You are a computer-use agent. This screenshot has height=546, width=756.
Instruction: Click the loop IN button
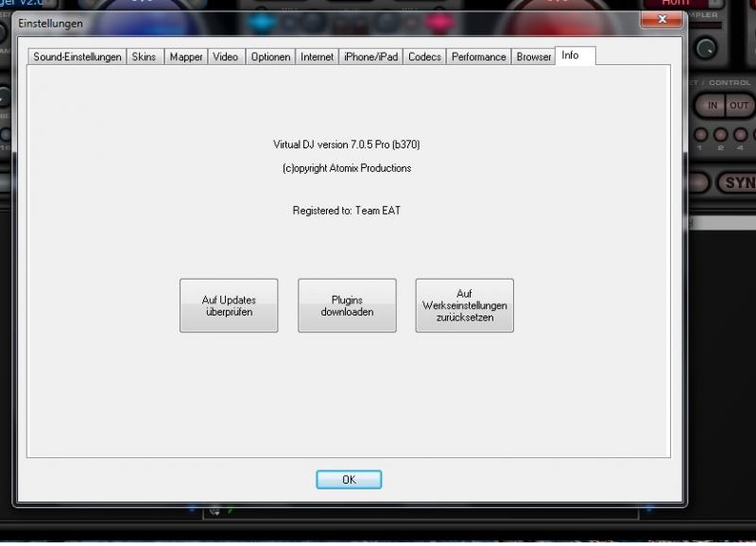[711, 106]
